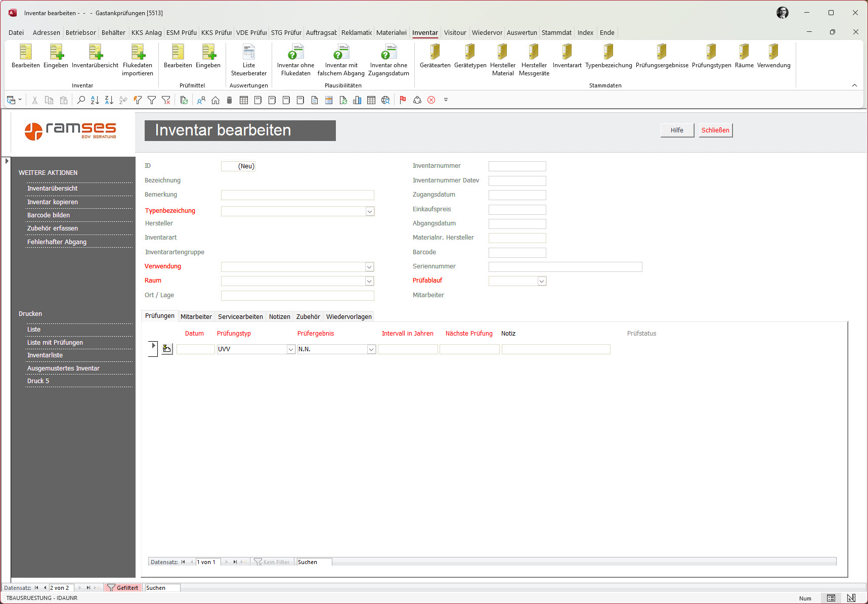Switch to the Adressen ribbon tab

46,33
